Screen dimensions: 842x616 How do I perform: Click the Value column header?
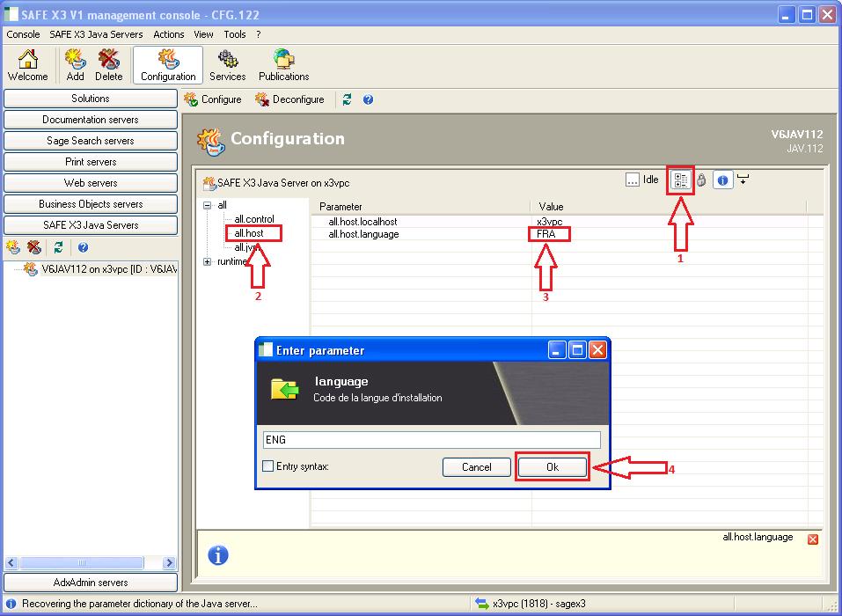pos(669,207)
